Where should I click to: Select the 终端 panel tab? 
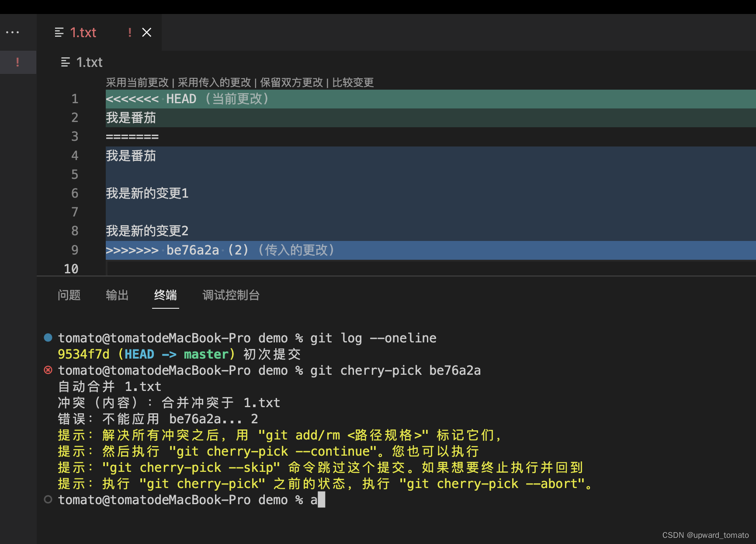pos(166,295)
